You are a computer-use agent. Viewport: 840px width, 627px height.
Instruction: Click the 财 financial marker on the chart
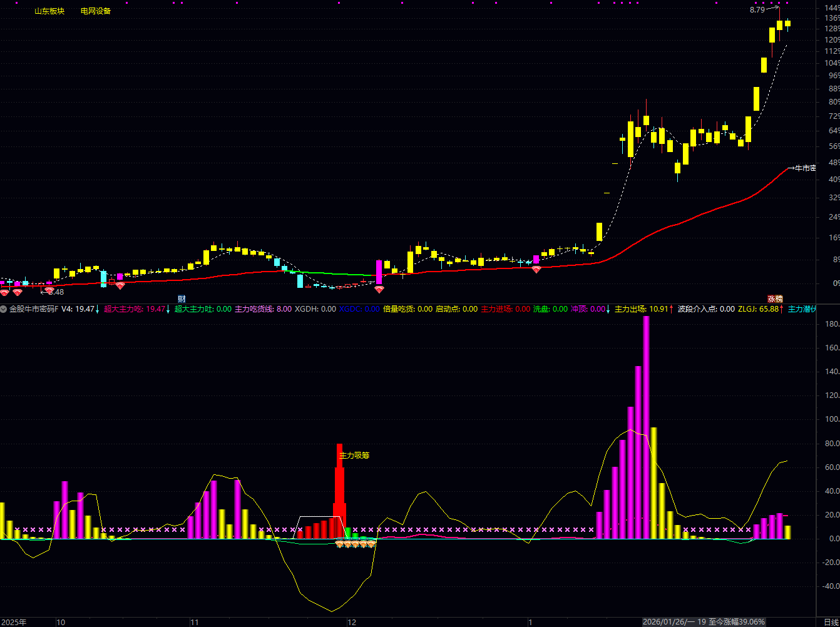(x=182, y=299)
